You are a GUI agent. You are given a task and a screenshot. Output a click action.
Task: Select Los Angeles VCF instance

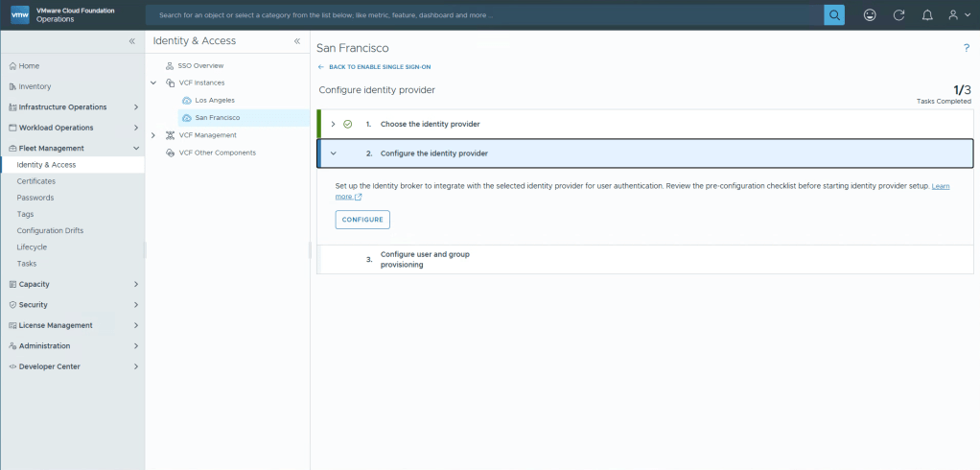click(x=214, y=100)
